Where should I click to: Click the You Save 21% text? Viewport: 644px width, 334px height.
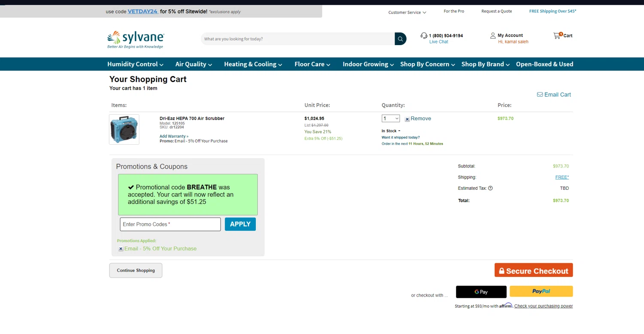[318, 132]
